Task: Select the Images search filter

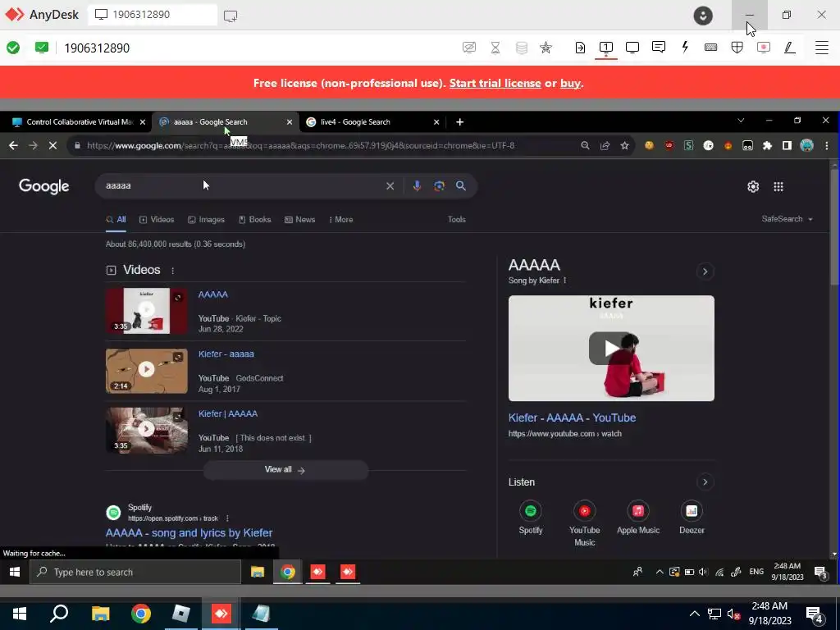Action: 206,219
